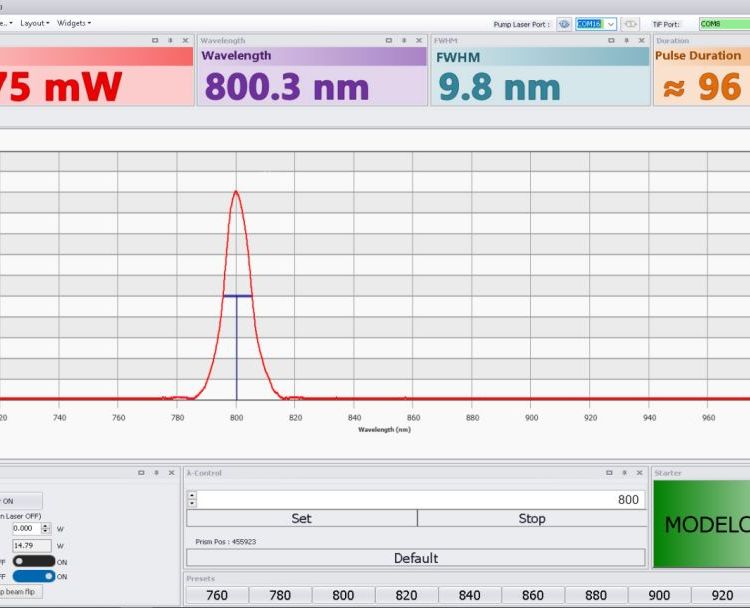Increase the λ-Control wavelength value
Image resolution: width=750 pixels, height=608 pixels.
pos(192,496)
